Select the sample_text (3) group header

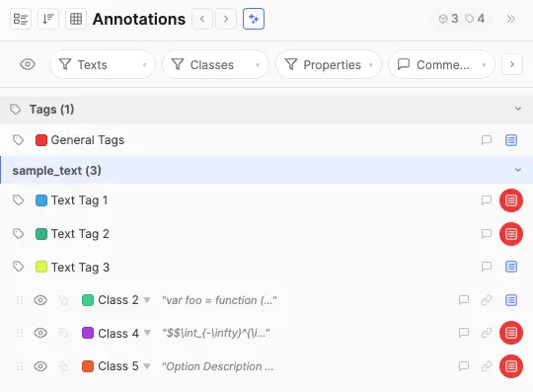[x=266, y=170]
